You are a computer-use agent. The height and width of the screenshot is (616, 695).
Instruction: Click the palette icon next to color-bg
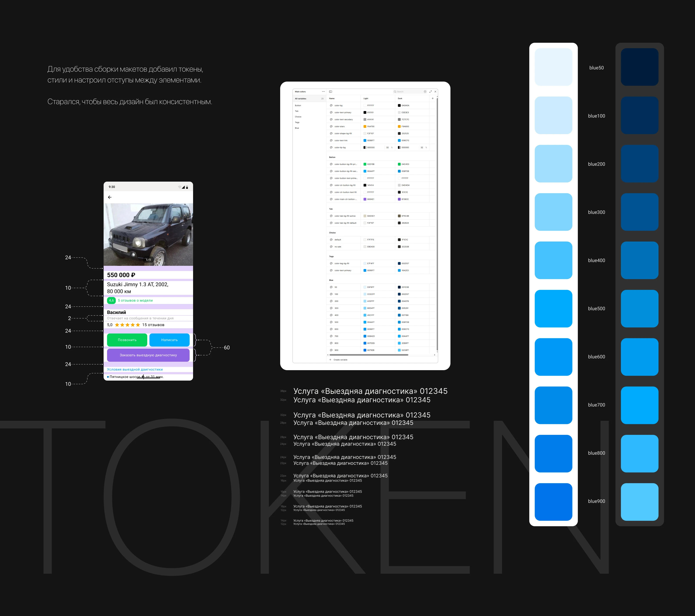point(331,105)
